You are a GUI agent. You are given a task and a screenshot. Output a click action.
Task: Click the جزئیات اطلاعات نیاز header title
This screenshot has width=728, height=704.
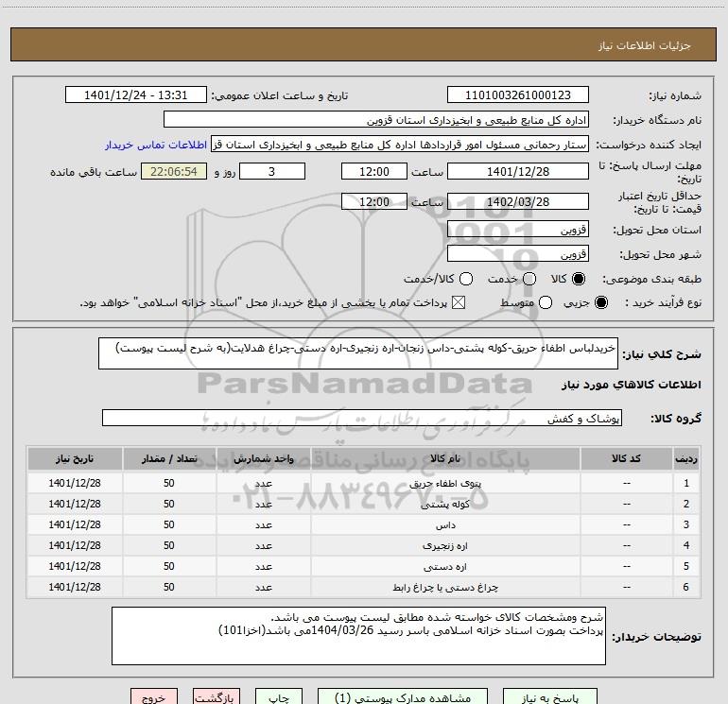(x=645, y=45)
